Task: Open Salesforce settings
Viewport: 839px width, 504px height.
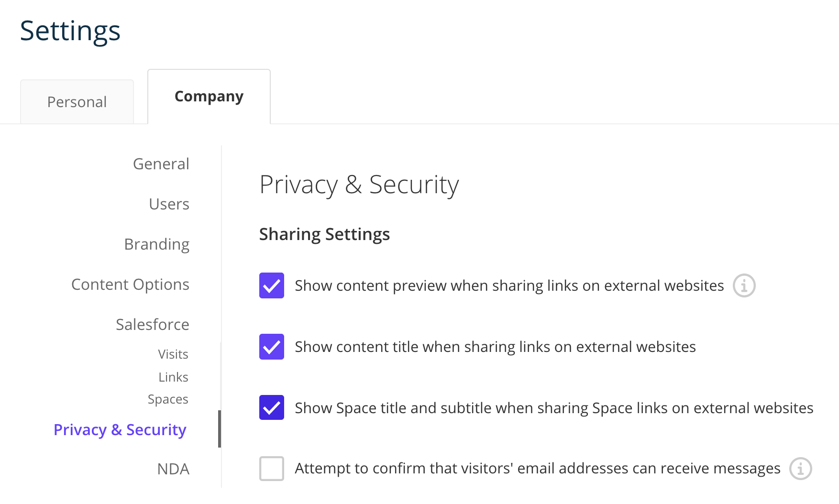Action: [x=152, y=324]
